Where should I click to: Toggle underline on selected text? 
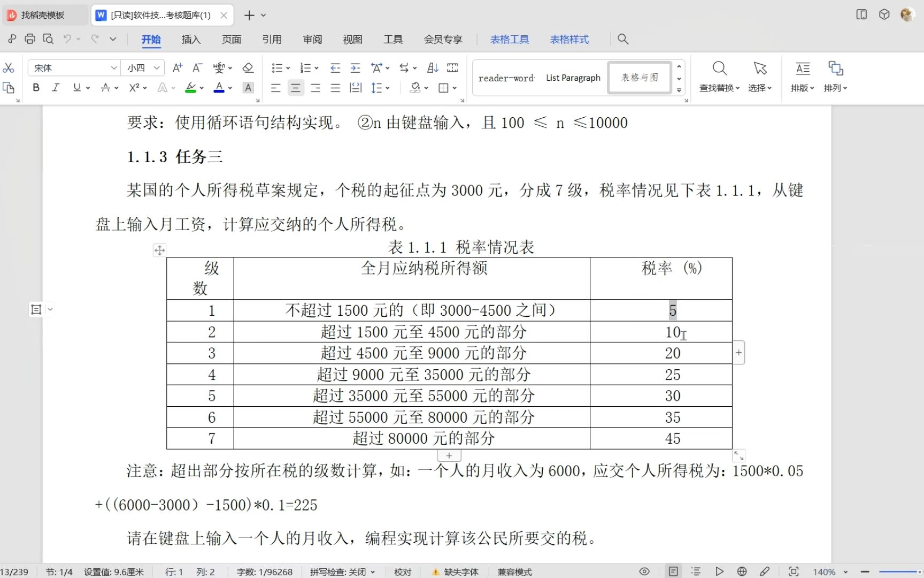[76, 88]
